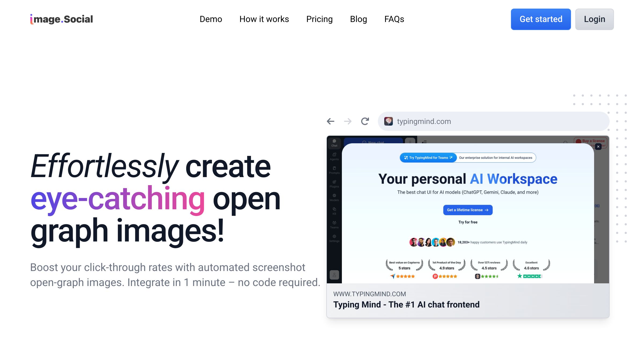
Task: Click the forward arrow navigation icon
Action: [x=347, y=122]
